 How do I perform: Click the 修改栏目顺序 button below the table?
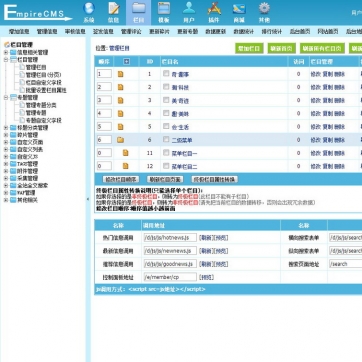pyautogui.click(x=120, y=179)
